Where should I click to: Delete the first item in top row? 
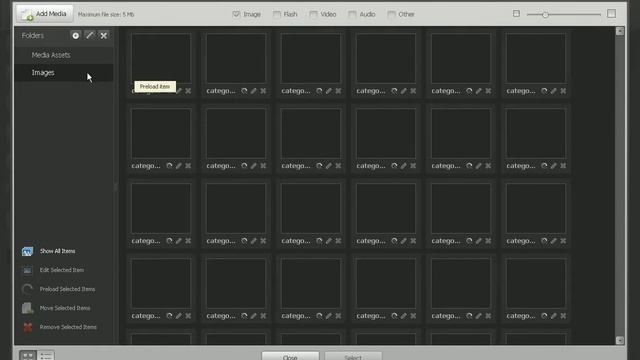pyautogui.click(x=188, y=91)
